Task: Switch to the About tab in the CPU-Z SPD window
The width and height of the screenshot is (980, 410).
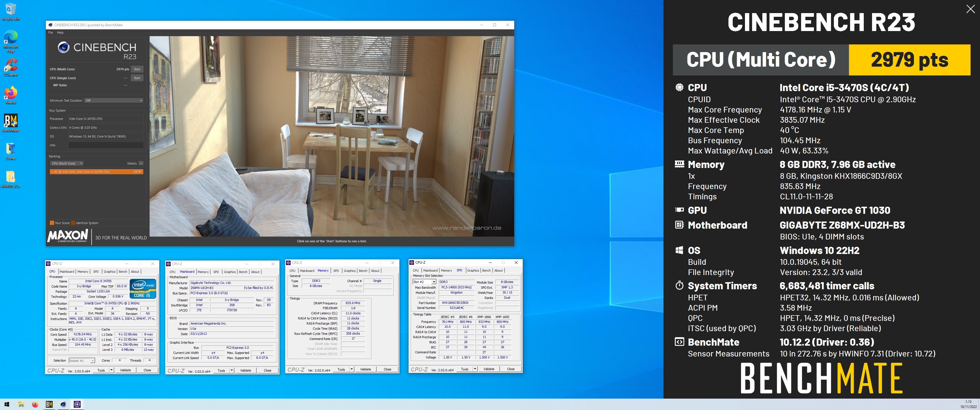Action: [498, 270]
